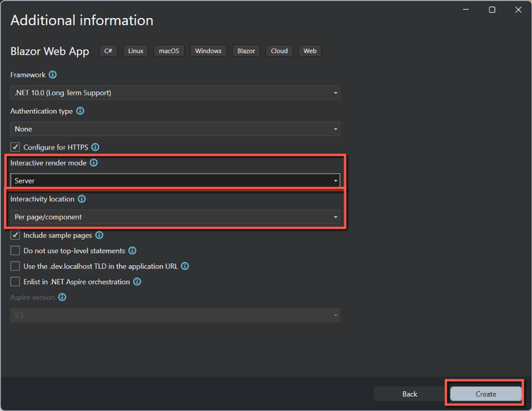532x411 pixels.
Task: Click the Interactivity location info icon
Action: point(82,199)
